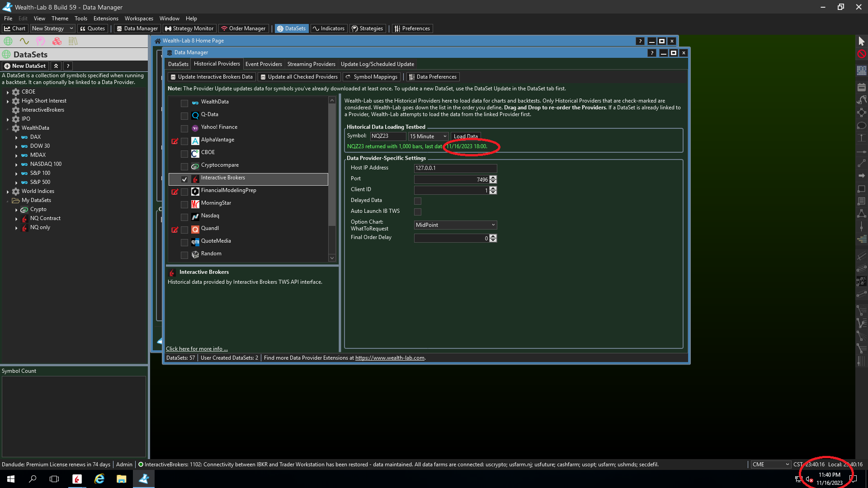Expand the Crypto dataset node
This screenshot has height=488, width=868.
[16, 210]
